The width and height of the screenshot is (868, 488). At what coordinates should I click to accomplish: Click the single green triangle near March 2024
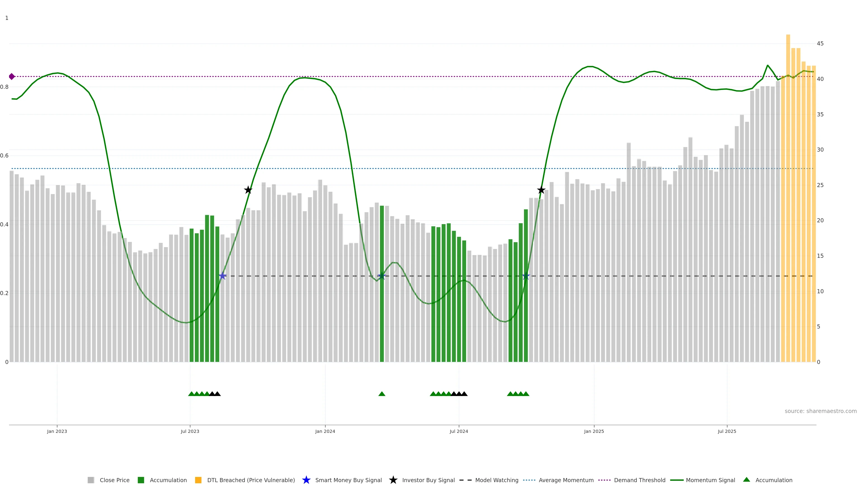point(382,394)
